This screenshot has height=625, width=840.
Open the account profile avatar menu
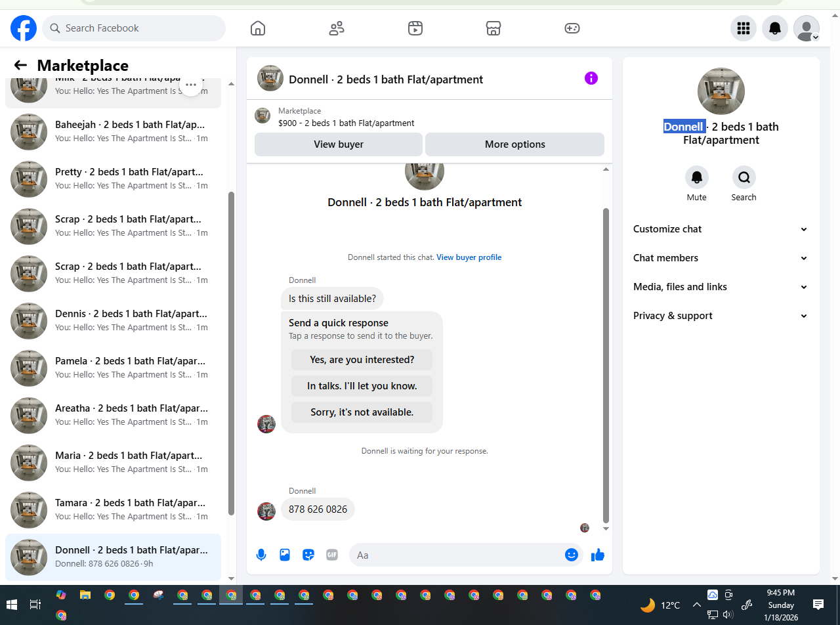(x=807, y=28)
